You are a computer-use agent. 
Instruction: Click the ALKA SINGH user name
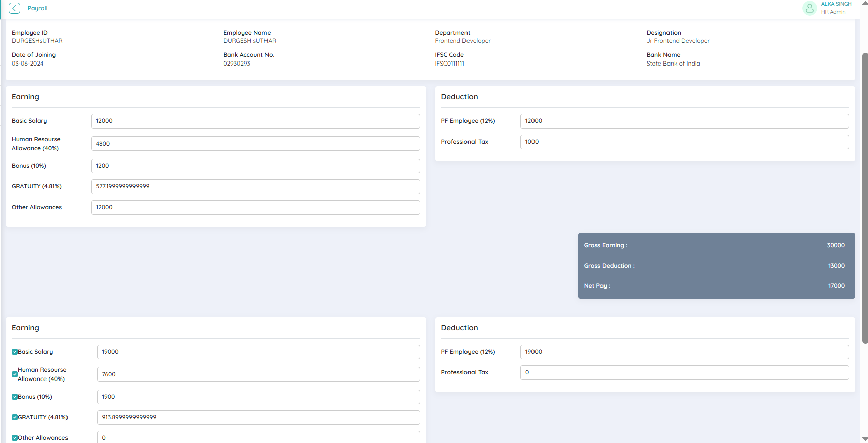[x=836, y=4]
